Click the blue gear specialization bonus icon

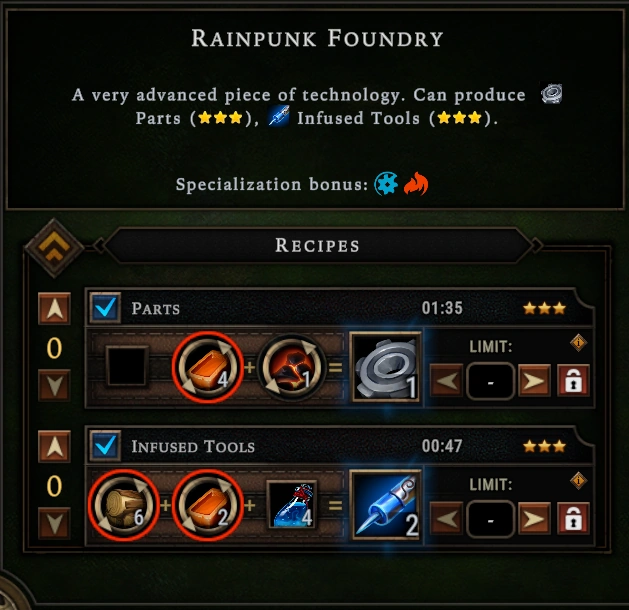point(386,184)
